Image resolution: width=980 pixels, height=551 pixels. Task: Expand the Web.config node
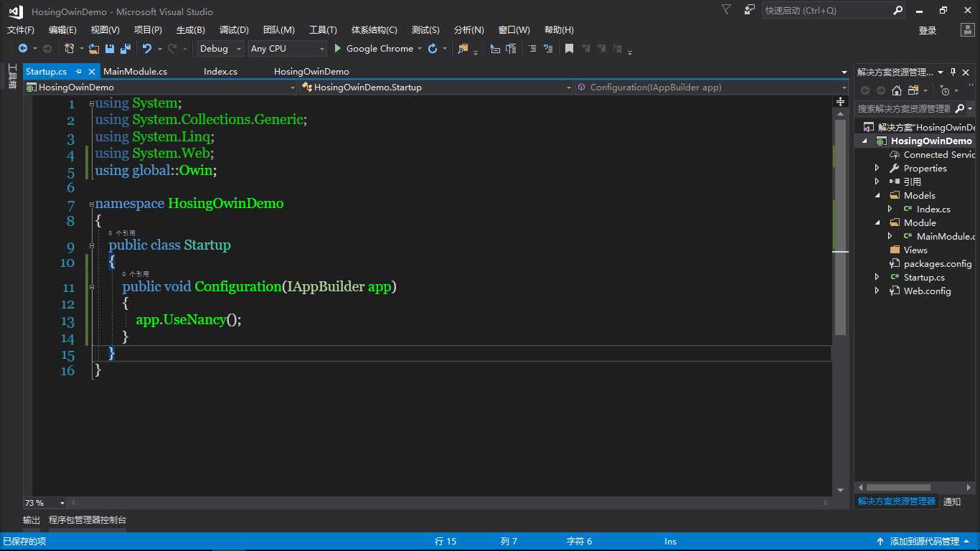(x=877, y=291)
